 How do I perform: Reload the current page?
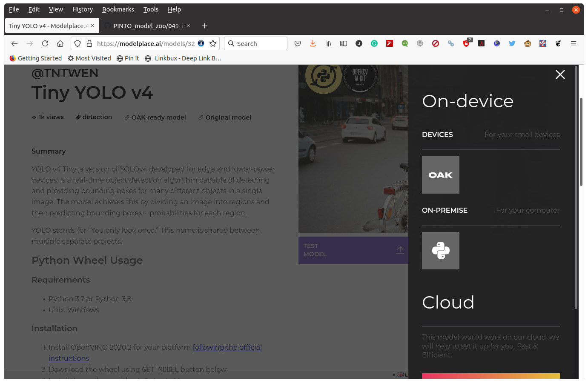(x=45, y=43)
